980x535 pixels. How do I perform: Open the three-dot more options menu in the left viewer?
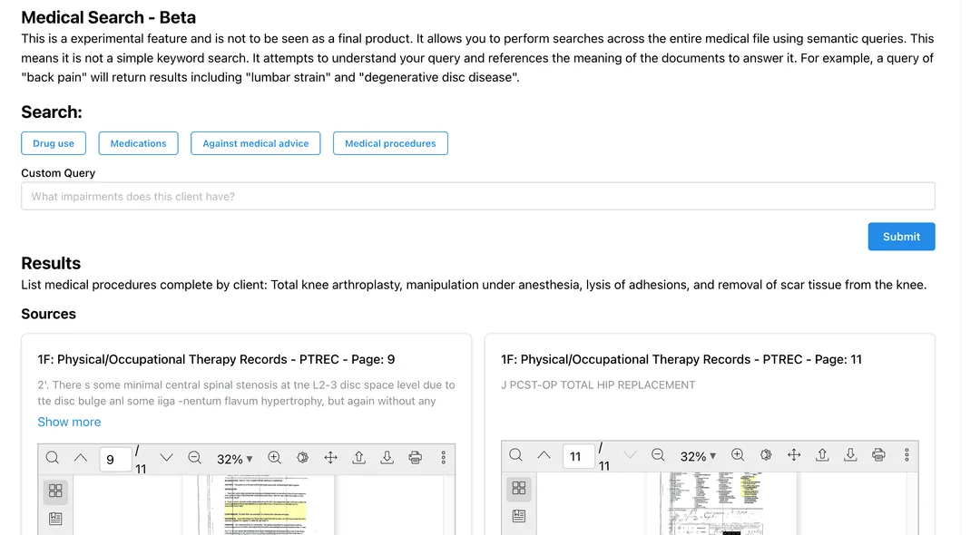pyautogui.click(x=444, y=458)
